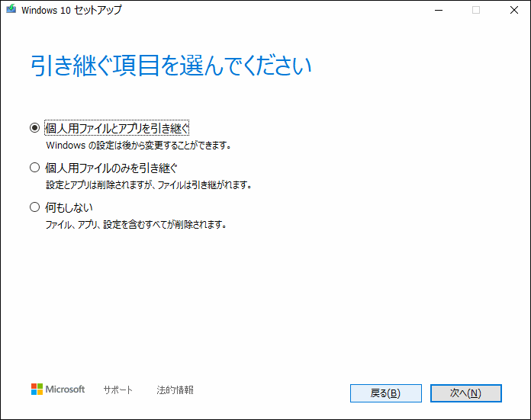Screen dimensions: 531x420
Task: Click text 設定とアプリは削除されますが、ファイルは引き継がれます。
Action: (149, 184)
